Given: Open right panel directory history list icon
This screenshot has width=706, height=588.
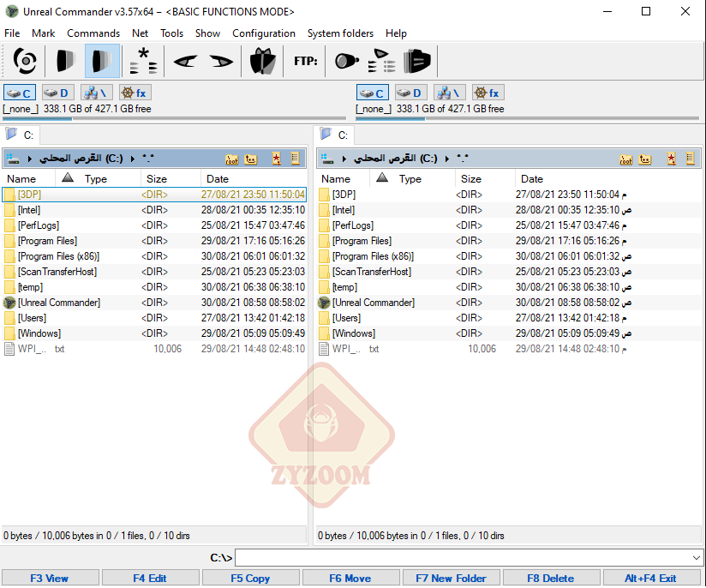Looking at the screenshot, I should pyautogui.click(x=691, y=159).
